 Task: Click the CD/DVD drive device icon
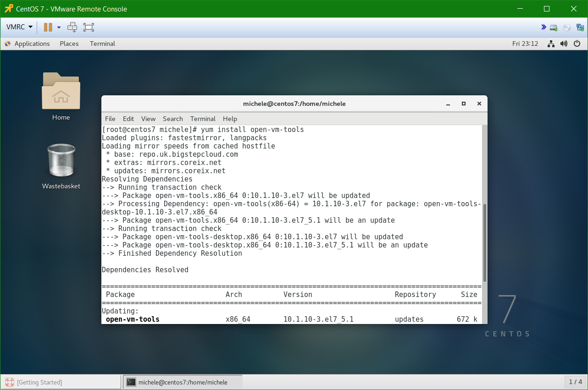tap(567, 27)
